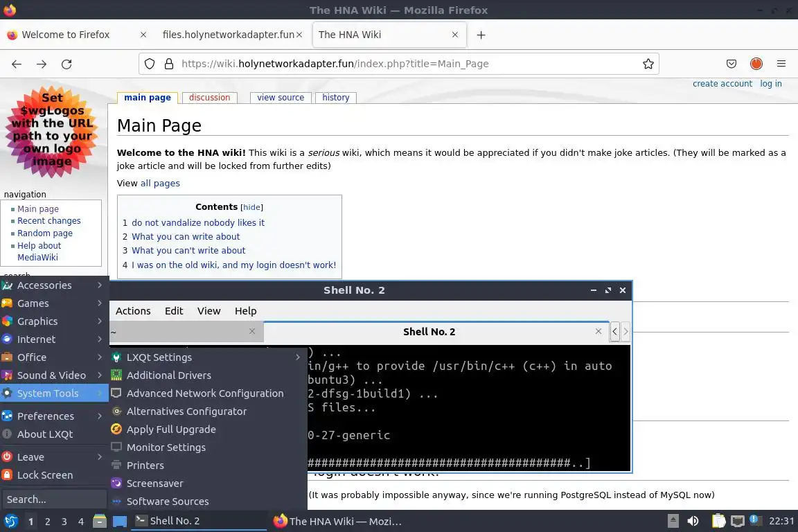Switch to virtual desktop 3
The height and width of the screenshot is (532, 798).
pyautogui.click(x=64, y=522)
